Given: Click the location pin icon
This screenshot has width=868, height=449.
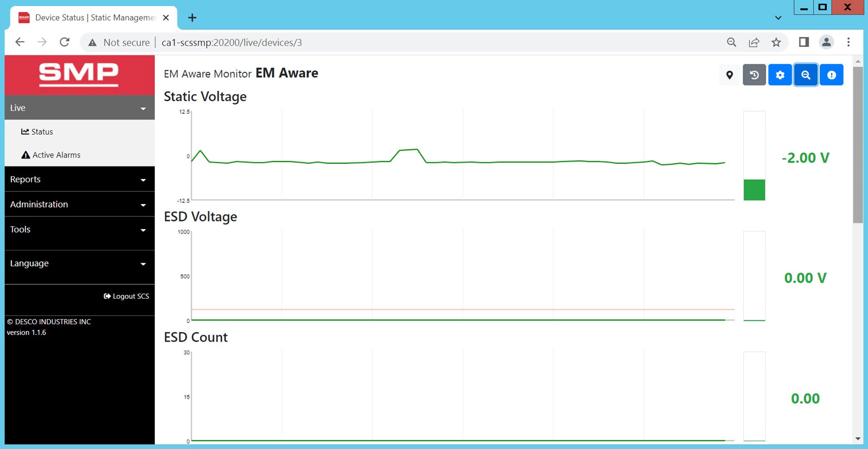Looking at the screenshot, I should pyautogui.click(x=730, y=75).
